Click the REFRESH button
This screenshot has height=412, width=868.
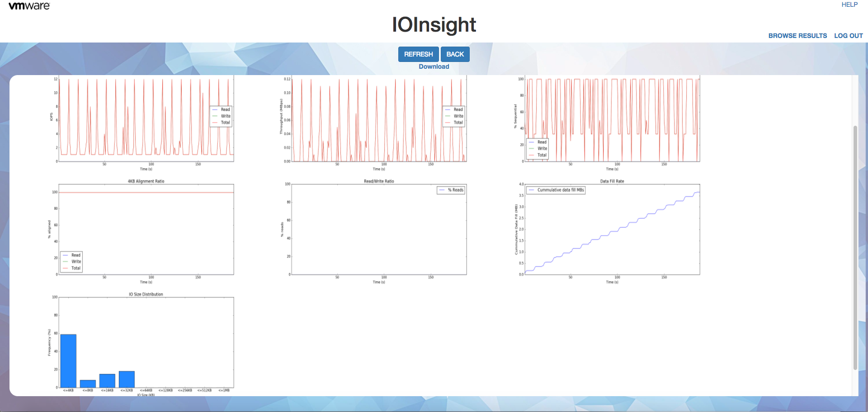pos(418,54)
